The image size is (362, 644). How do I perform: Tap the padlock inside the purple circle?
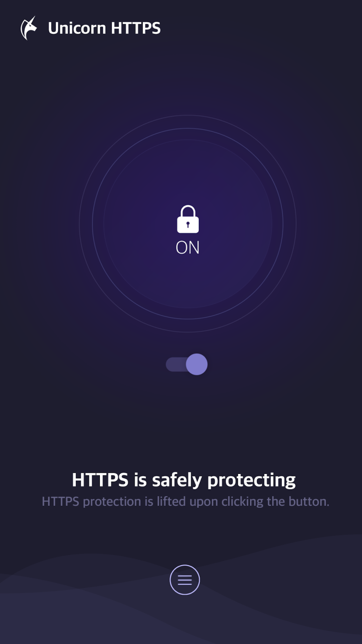(188, 219)
